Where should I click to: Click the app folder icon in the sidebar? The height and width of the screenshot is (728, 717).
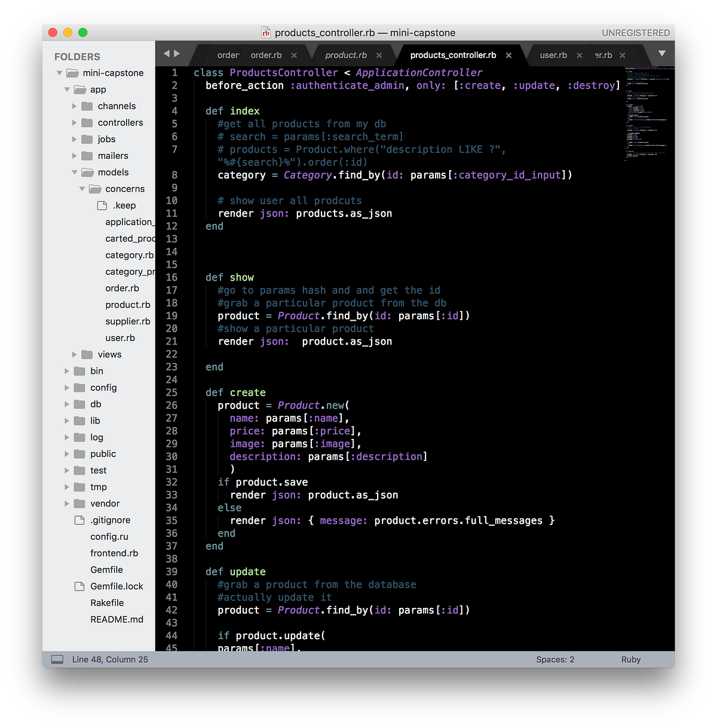click(x=81, y=90)
